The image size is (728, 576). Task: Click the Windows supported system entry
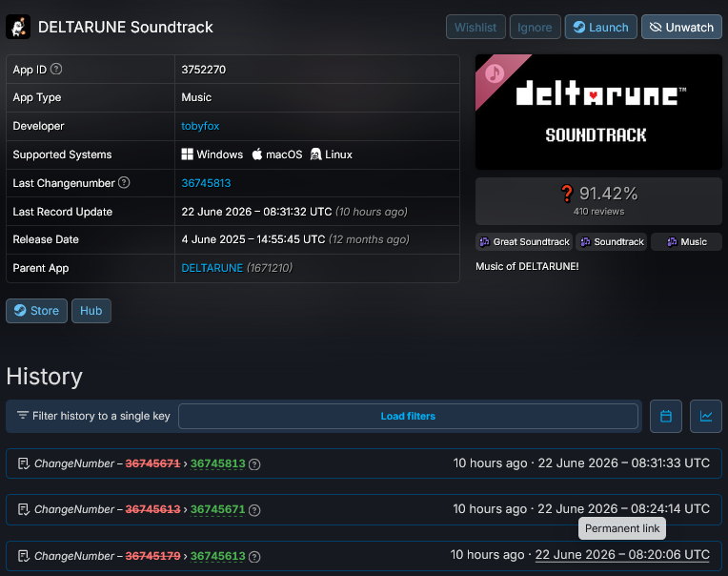click(x=212, y=154)
